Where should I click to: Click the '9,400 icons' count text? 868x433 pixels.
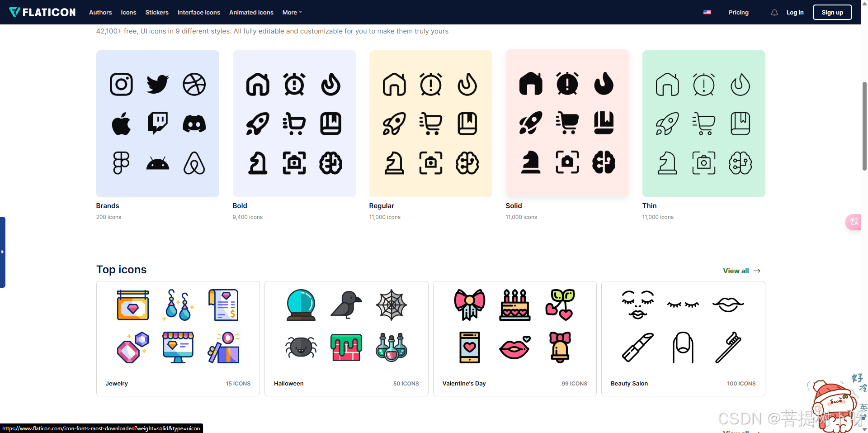coord(248,217)
